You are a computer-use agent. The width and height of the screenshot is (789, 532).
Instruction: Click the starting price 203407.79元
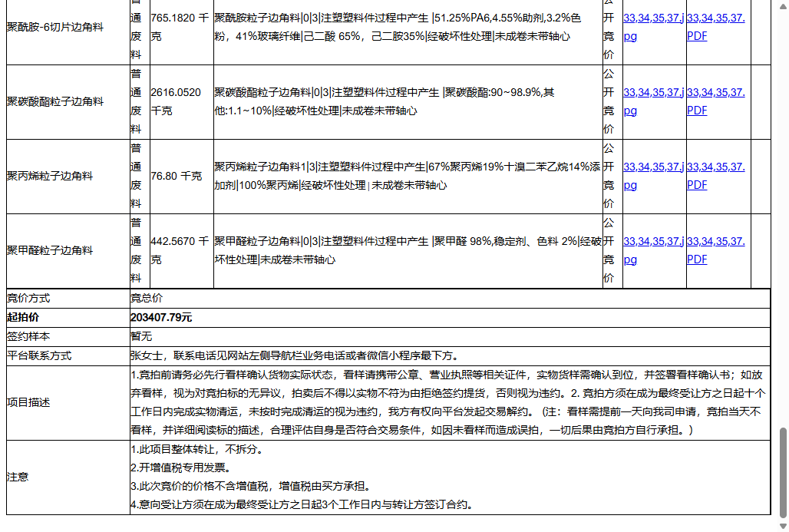click(x=161, y=318)
